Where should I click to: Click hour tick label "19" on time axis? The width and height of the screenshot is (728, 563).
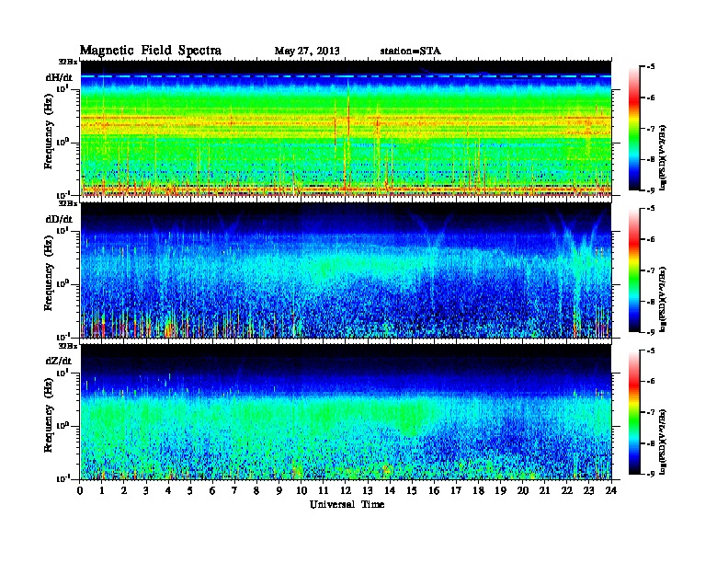500,490
